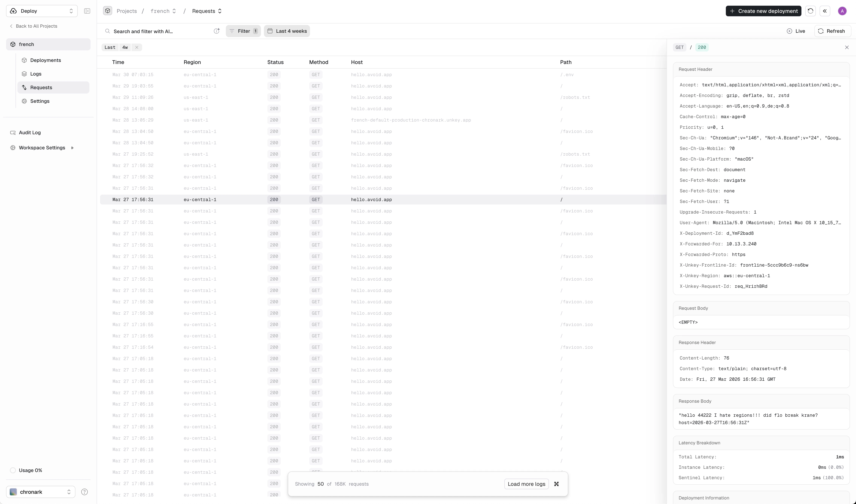Click the AI sparkle icon in the search bar

[217, 31]
